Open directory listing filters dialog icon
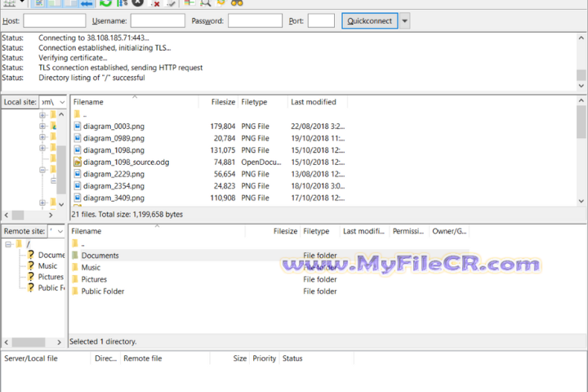 click(x=189, y=2)
